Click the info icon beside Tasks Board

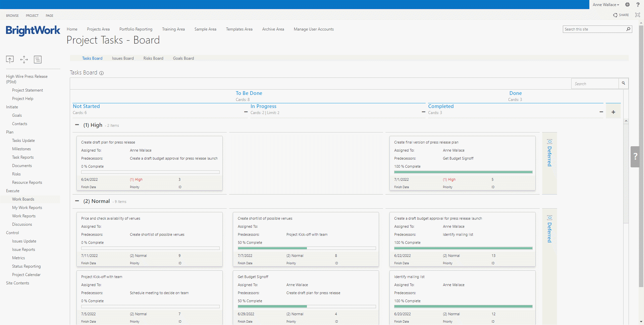tap(102, 73)
